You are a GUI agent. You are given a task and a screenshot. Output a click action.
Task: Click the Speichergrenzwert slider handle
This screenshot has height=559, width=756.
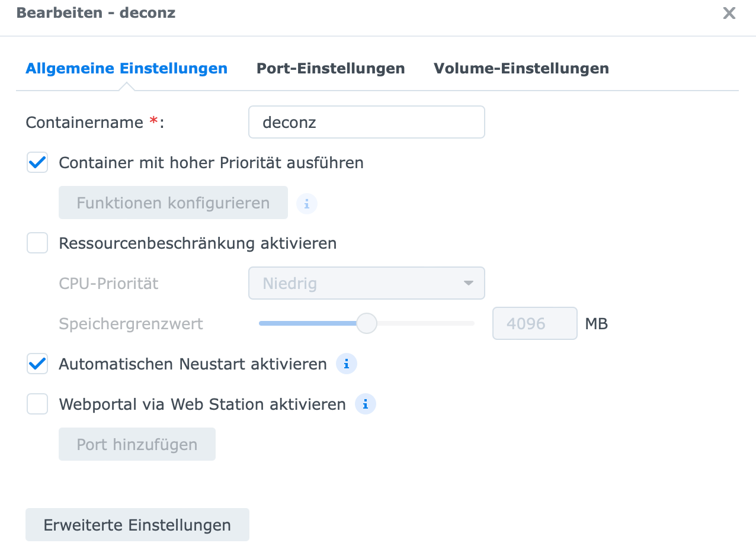tap(367, 323)
